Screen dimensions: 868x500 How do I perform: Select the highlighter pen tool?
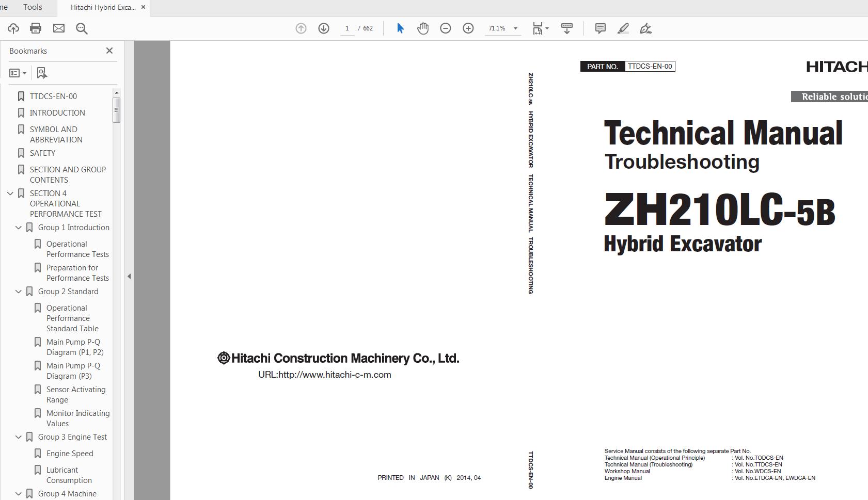623,28
